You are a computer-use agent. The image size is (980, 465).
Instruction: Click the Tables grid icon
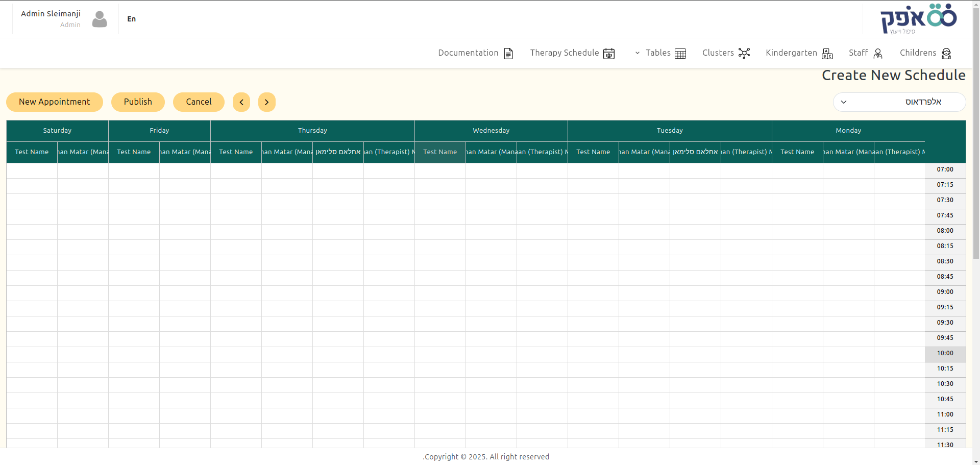pyautogui.click(x=680, y=54)
